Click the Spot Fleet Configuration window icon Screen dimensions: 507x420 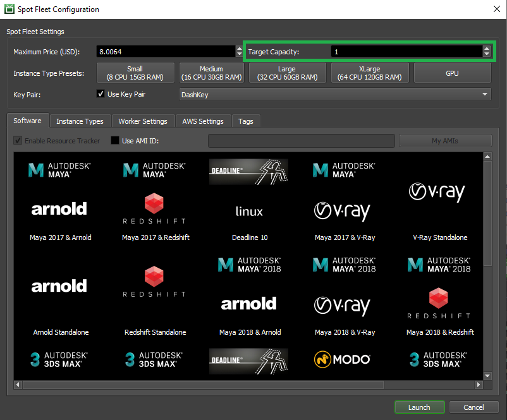pos(9,9)
